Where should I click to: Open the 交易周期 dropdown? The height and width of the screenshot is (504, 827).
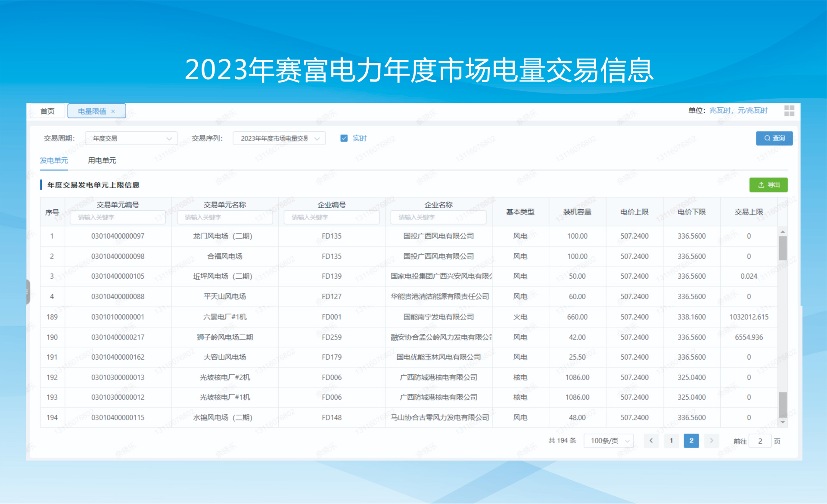[x=131, y=138]
